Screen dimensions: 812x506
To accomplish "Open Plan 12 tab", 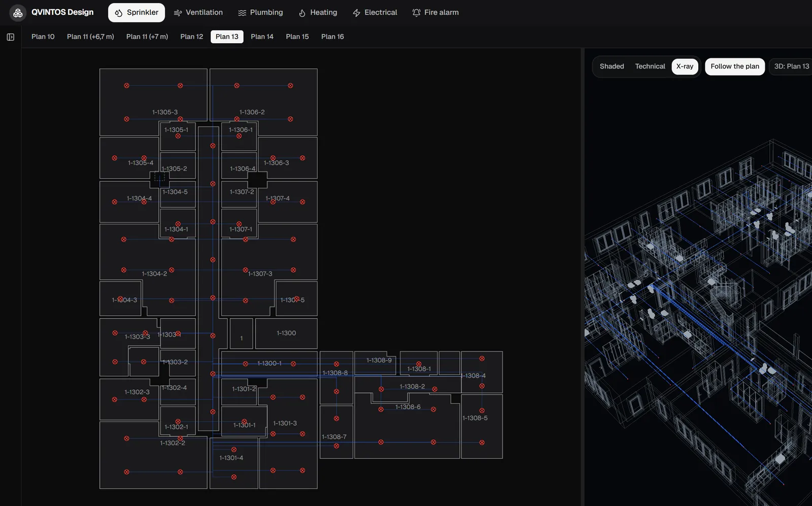I will pos(192,37).
